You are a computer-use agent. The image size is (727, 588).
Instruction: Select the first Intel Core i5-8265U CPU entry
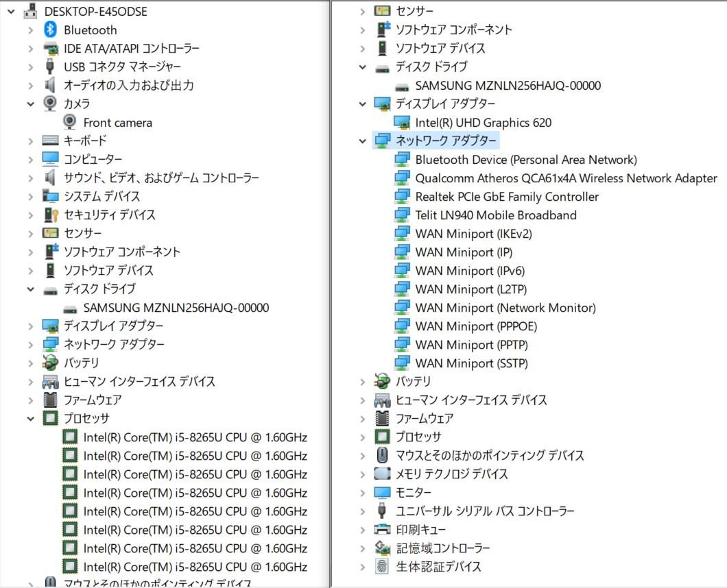coord(195,437)
